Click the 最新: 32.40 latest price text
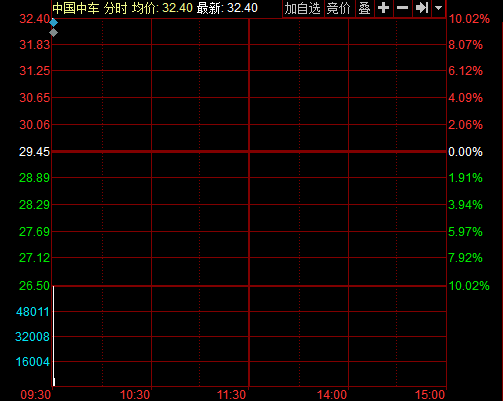Image resolution: width=503 pixels, height=401 pixels. coord(227,8)
